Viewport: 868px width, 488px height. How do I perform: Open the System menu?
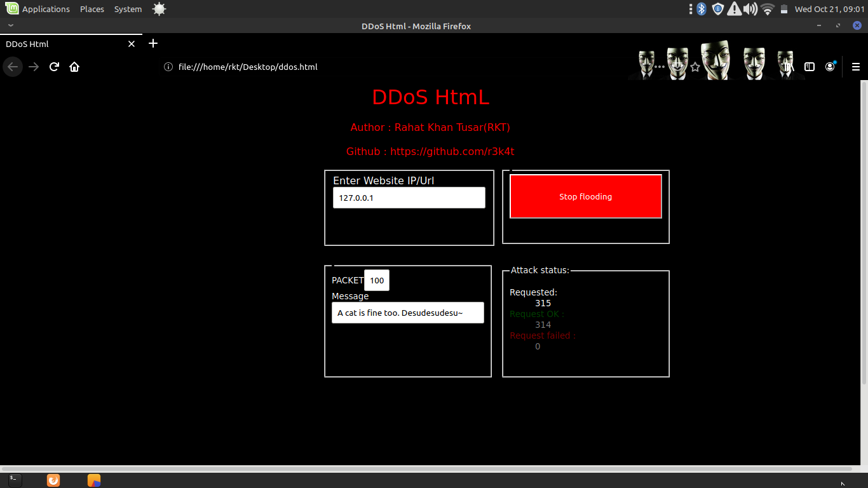pyautogui.click(x=127, y=8)
